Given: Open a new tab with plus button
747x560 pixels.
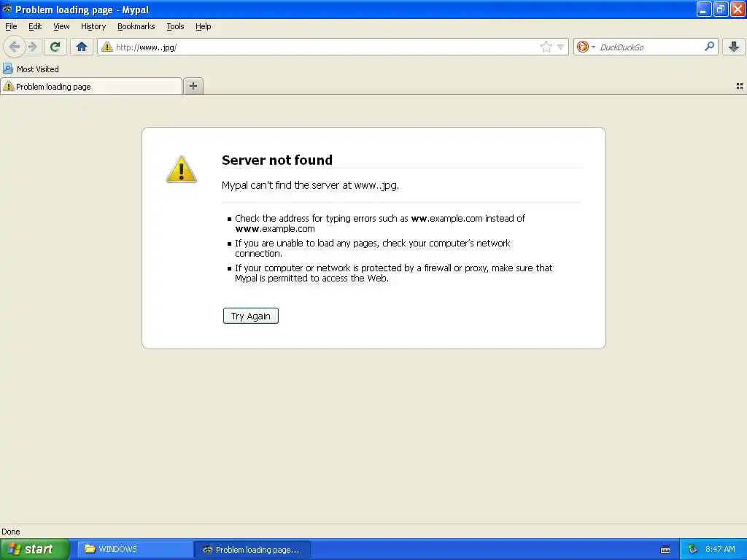Looking at the screenshot, I should [x=193, y=86].
